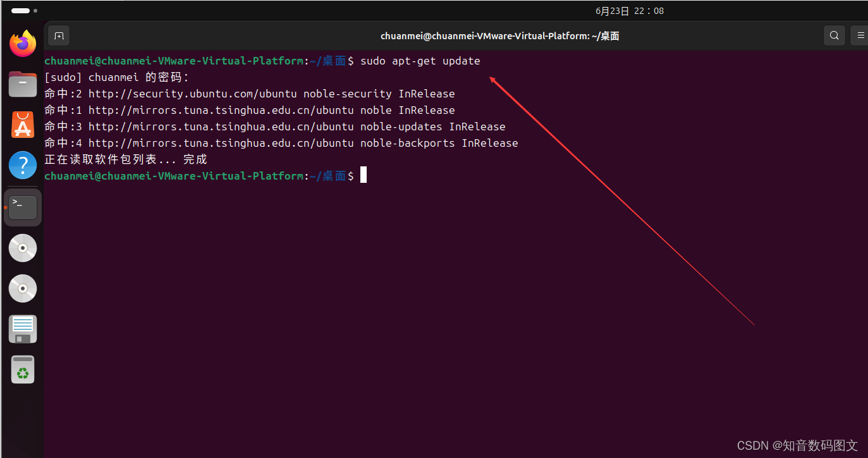868x458 pixels.
Task: Open the second optical disc icon
Action: (x=22, y=288)
